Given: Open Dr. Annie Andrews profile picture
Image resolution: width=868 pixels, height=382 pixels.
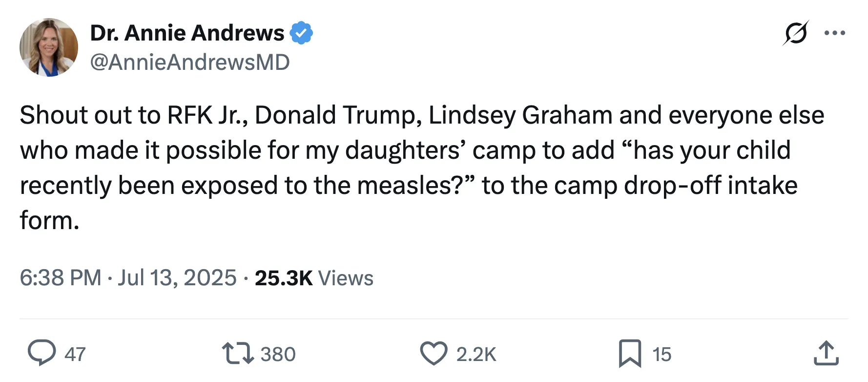Looking at the screenshot, I should click(x=49, y=47).
